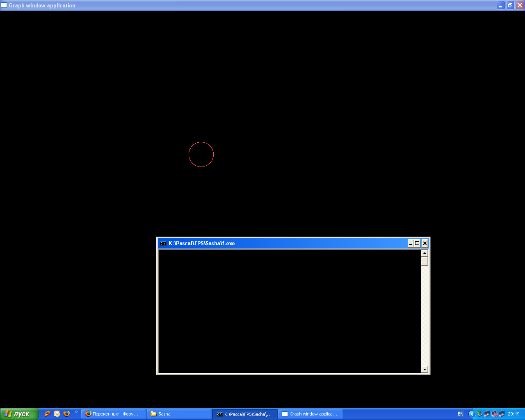Click the Graph window application title icon

pos(4,5)
